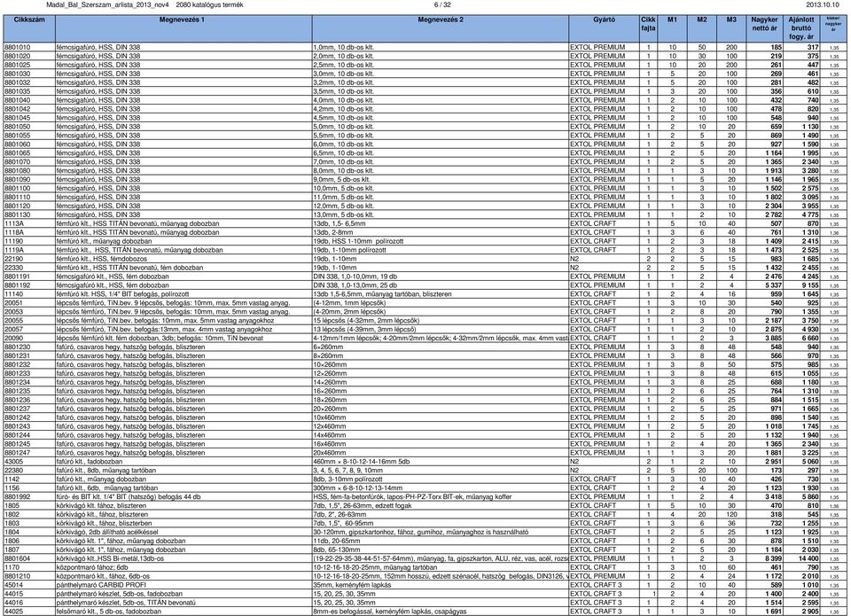Click the cell 13db, 1,5- 6,5mm
Screen dimensions: 851x616
pos(340,223)
